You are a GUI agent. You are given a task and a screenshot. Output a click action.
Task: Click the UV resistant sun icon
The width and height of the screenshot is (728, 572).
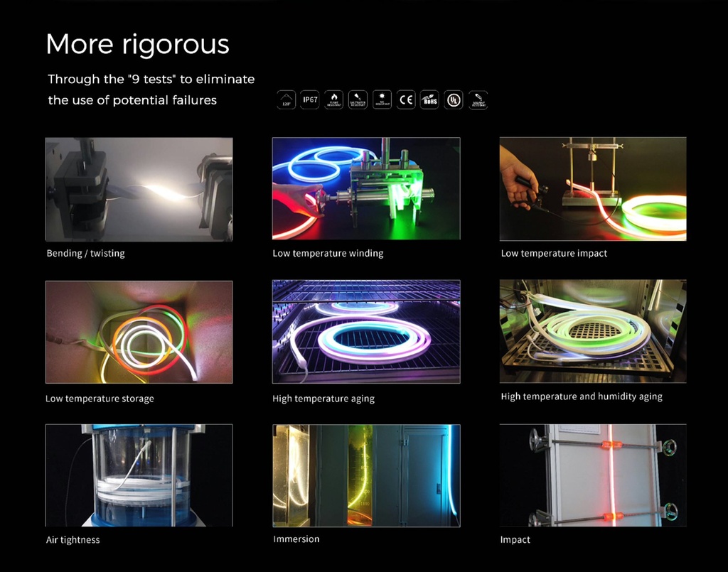tap(382, 99)
